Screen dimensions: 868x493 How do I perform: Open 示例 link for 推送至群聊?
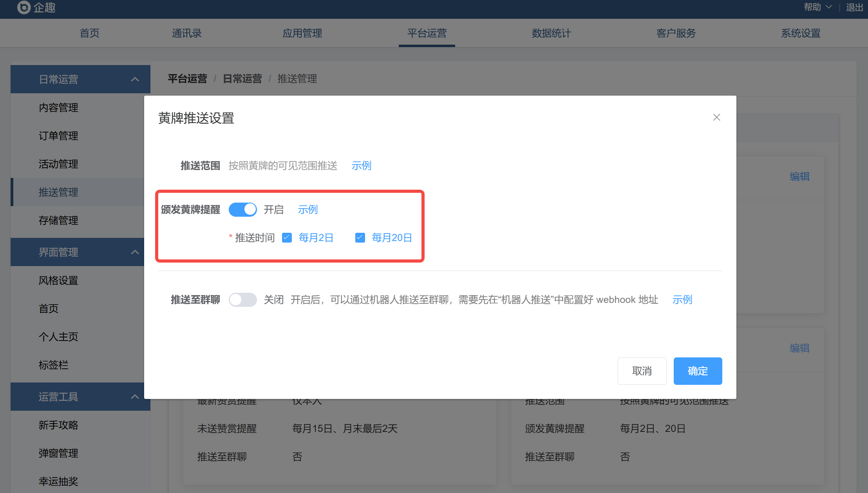click(x=682, y=300)
